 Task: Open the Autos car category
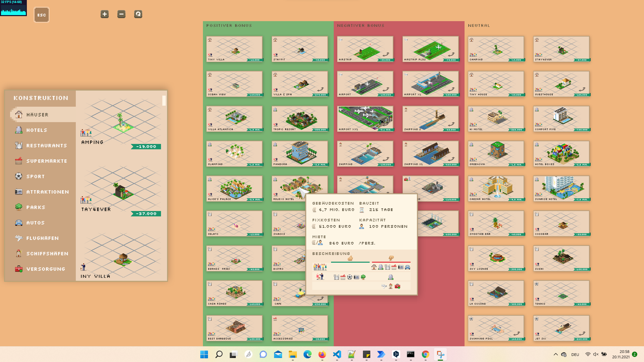pos(35,223)
